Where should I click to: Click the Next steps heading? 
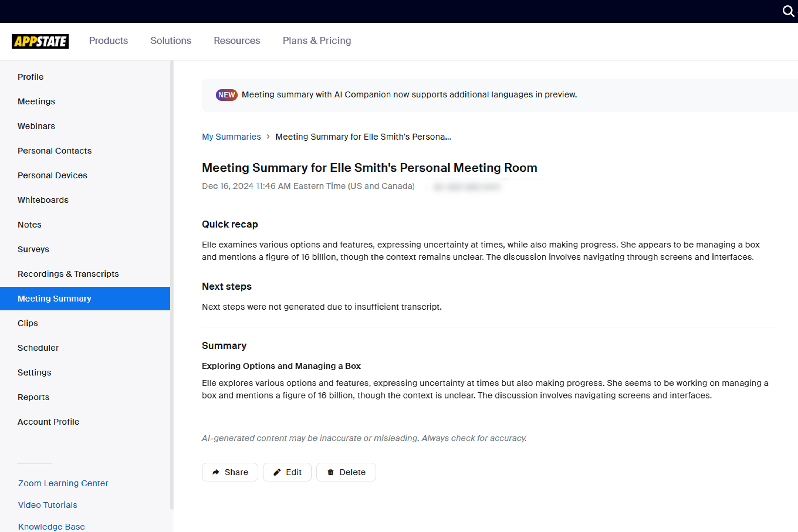pyautogui.click(x=227, y=286)
